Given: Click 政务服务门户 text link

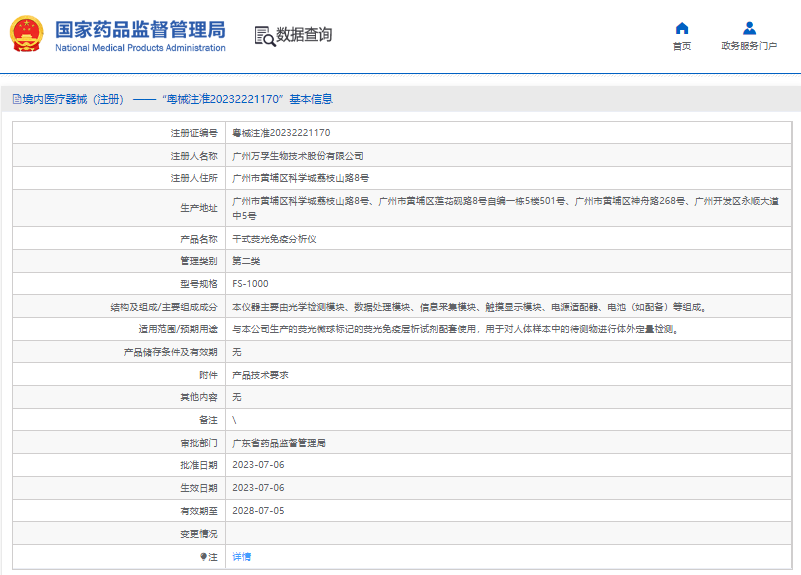Looking at the screenshot, I should (749, 46).
